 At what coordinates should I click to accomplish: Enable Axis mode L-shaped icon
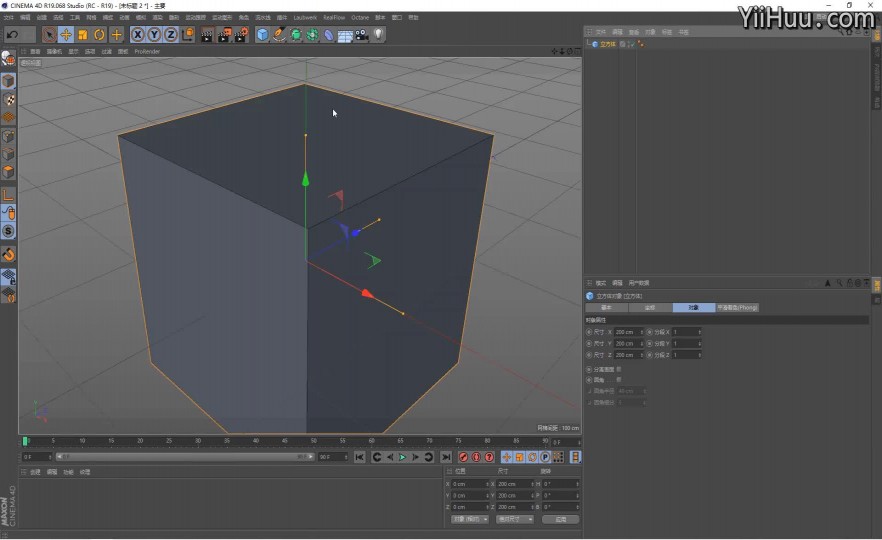coord(8,195)
